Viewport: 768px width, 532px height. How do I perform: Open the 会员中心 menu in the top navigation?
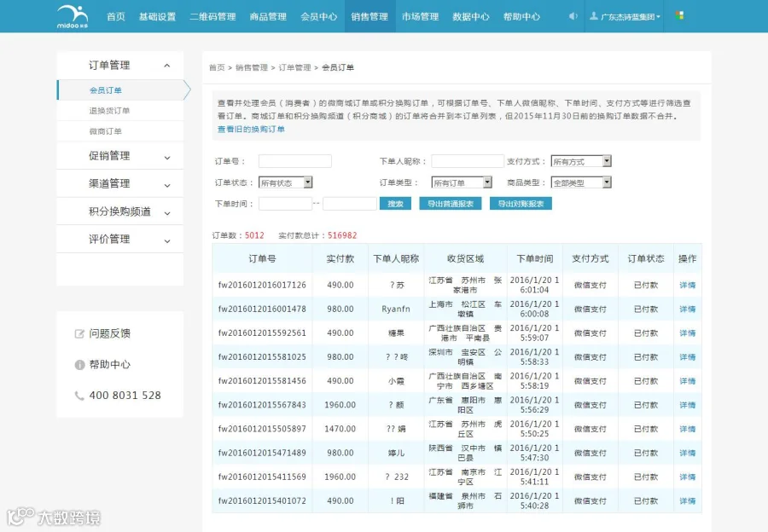tap(319, 17)
